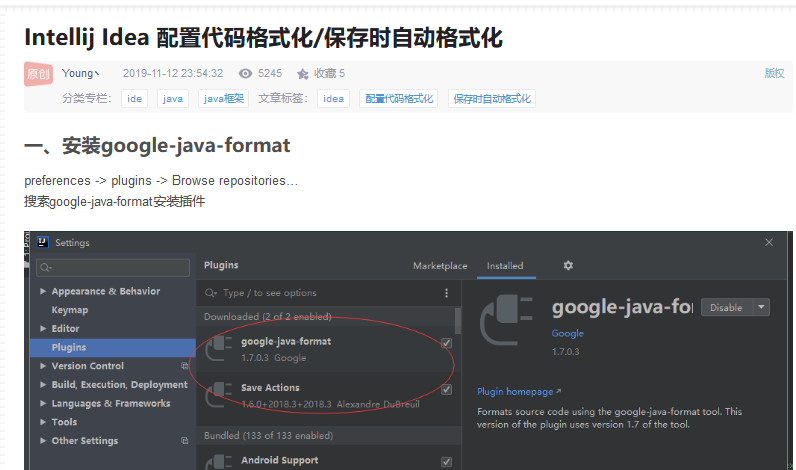Click the article title heading
The height and width of the screenshot is (470, 796).
tap(263, 38)
